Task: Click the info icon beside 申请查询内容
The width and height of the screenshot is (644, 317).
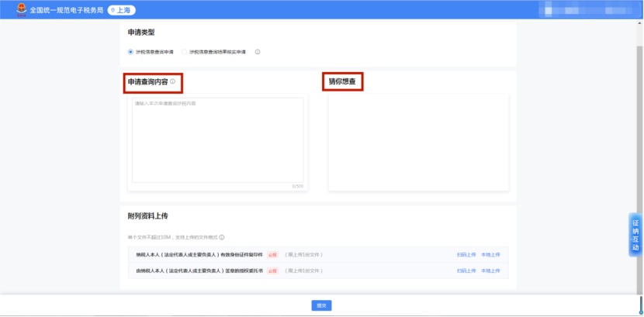Action: tap(172, 81)
